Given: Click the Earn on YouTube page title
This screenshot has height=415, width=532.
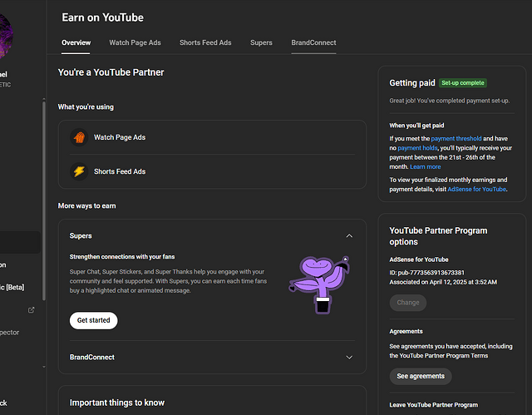Looking at the screenshot, I should (102, 17).
